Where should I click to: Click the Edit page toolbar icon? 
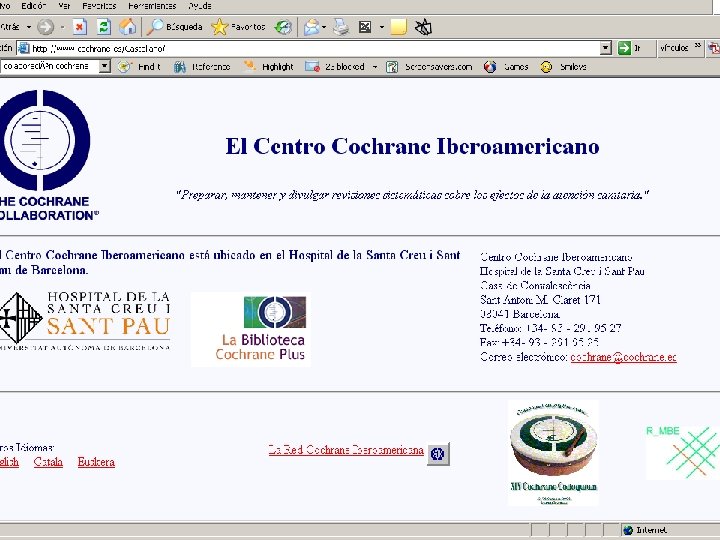tap(365, 27)
